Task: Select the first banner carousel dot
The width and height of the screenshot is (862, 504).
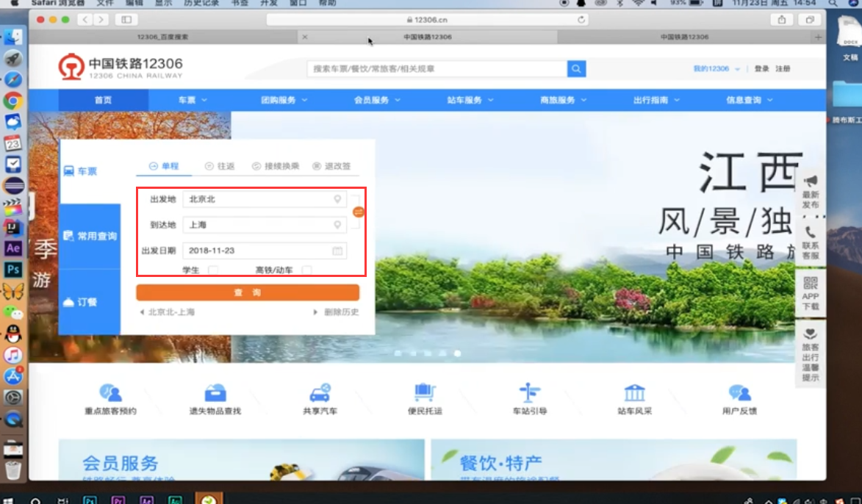Action: pos(398,353)
